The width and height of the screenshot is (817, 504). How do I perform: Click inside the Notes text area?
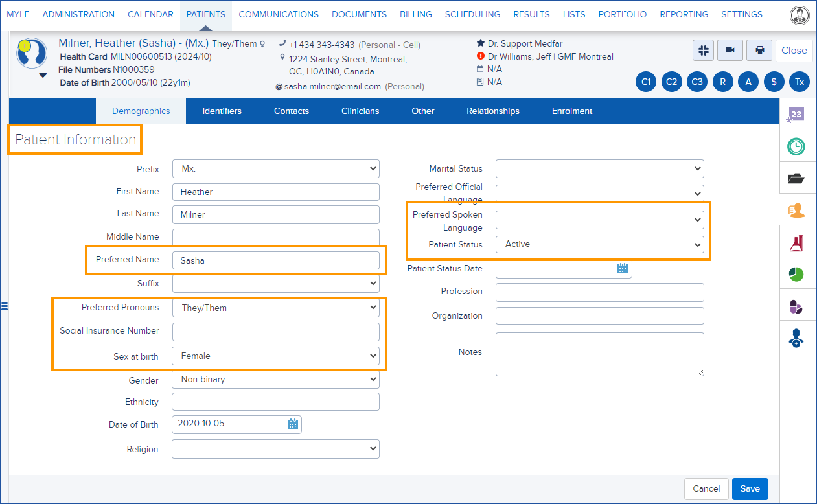pyautogui.click(x=599, y=354)
